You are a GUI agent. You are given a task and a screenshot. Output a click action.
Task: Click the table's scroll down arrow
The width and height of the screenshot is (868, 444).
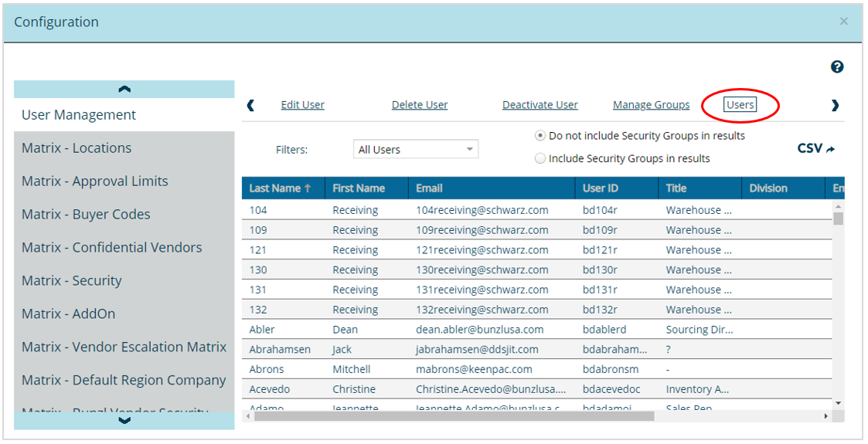pos(838,404)
